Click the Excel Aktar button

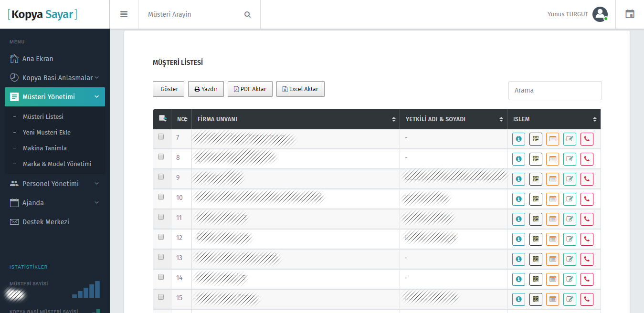(x=300, y=89)
